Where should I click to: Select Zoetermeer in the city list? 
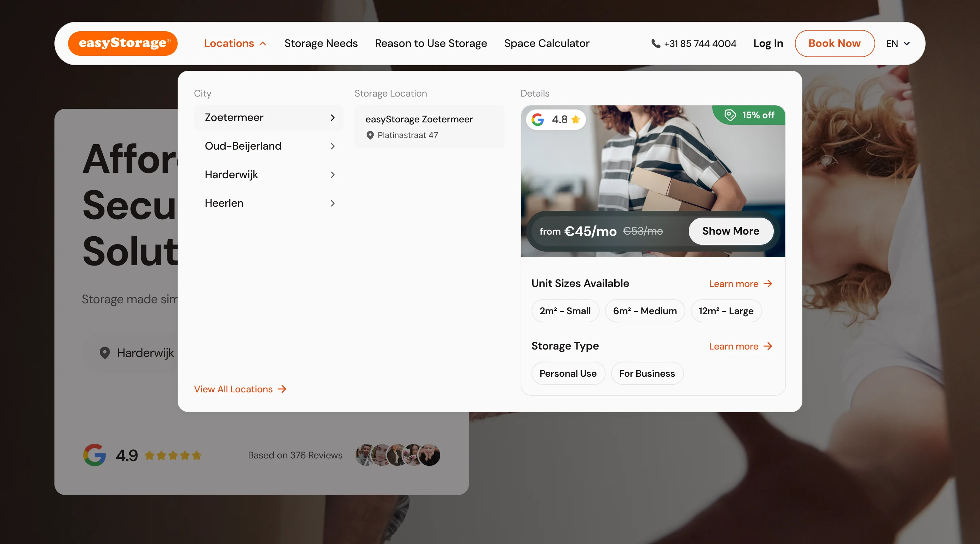click(x=268, y=117)
